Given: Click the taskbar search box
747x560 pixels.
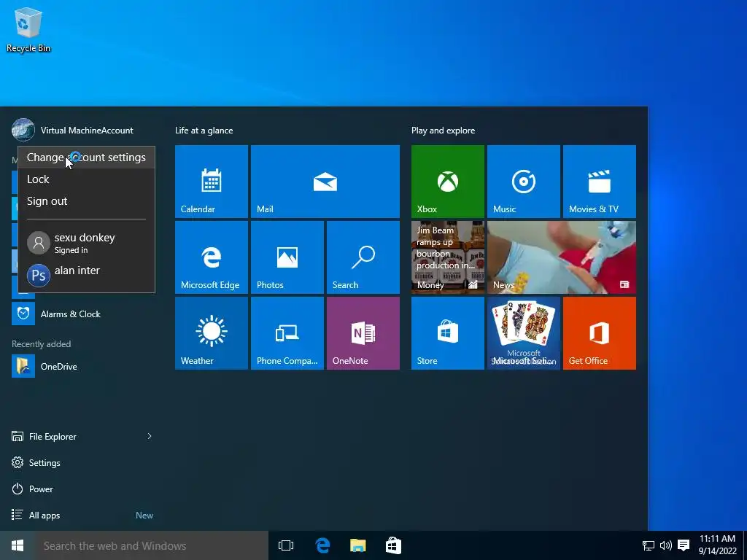Looking at the screenshot, I should [152, 545].
